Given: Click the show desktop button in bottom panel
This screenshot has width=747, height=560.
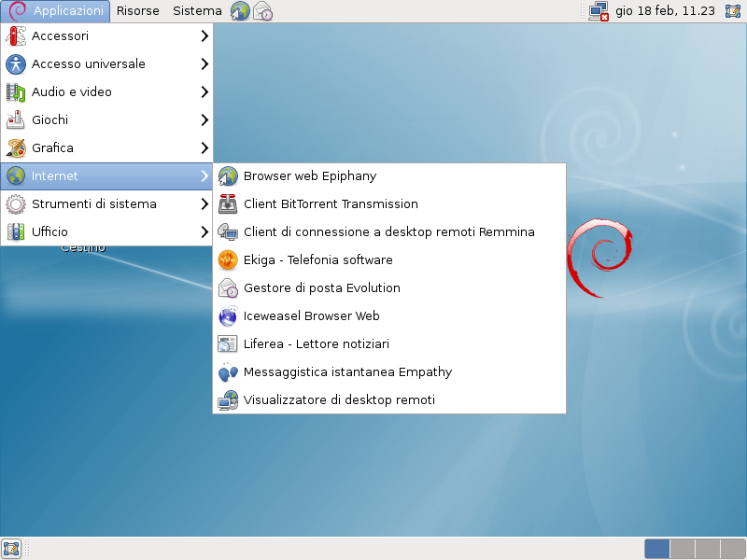Looking at the screenshot, I should [x=11, y=548].
